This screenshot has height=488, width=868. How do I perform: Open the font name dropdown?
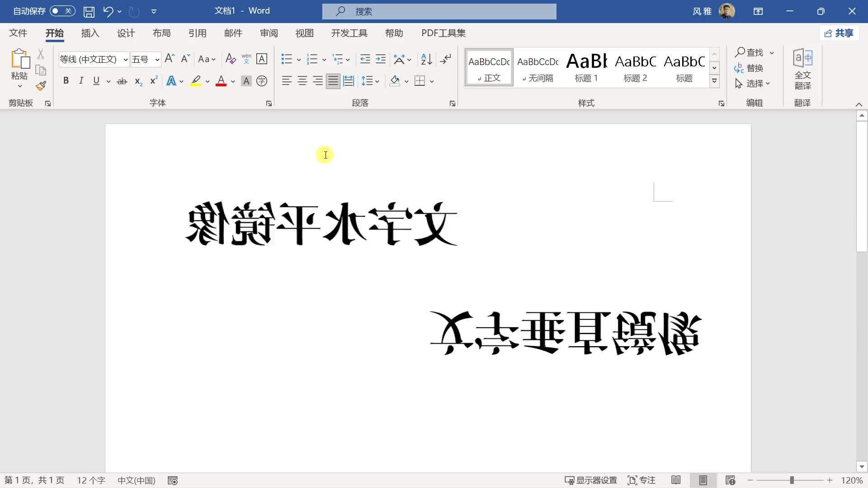pos(126,60)
